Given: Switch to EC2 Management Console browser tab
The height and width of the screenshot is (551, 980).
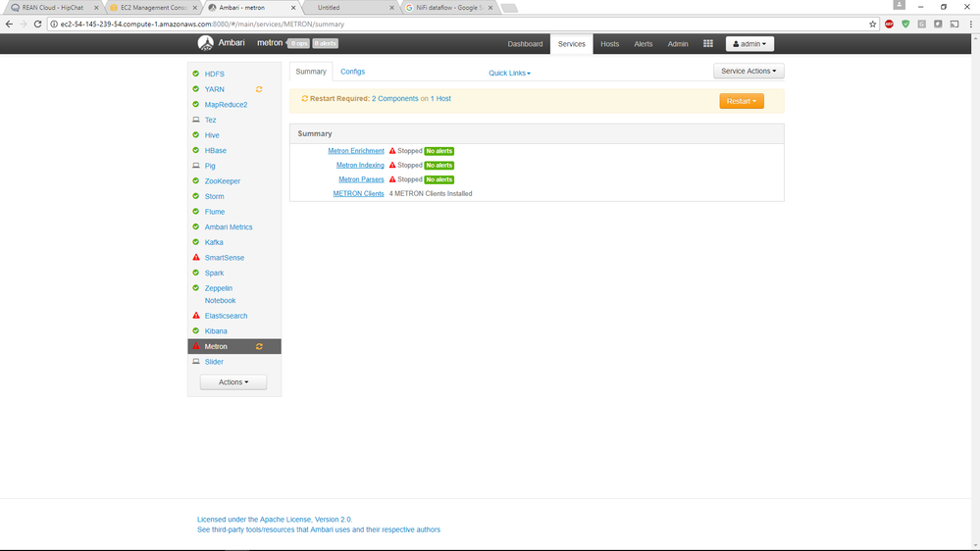Looking at the screenshot, I should tap(152, 8).
